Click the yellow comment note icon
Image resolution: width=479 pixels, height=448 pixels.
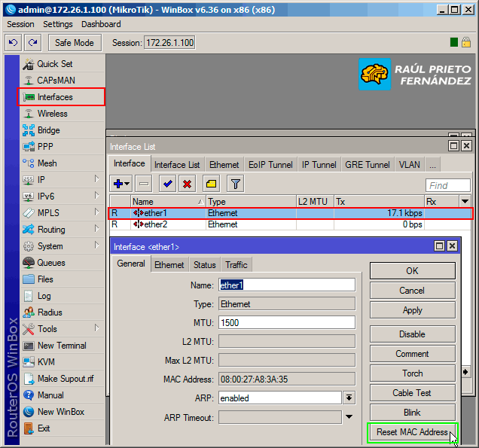point(212,183)
